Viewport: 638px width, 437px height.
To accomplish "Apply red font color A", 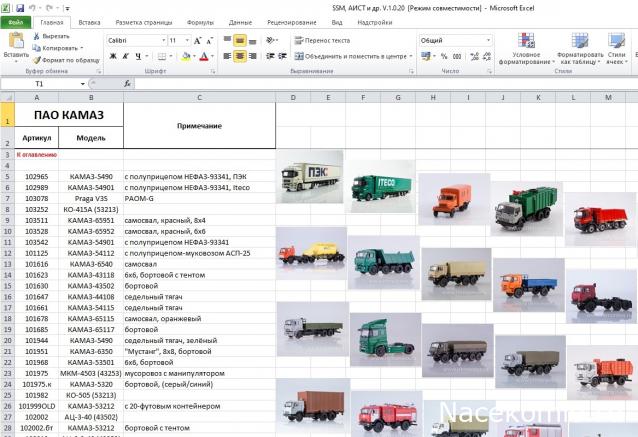I will tap(204, 56).
